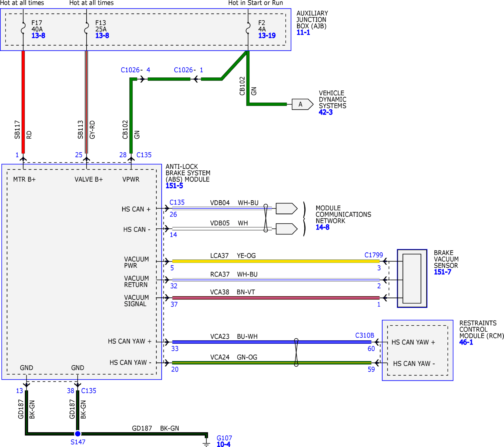Screen dimensions: 504x447
Task: Click the blue VCA23 BU-WH wire
Action: [272, 342]
